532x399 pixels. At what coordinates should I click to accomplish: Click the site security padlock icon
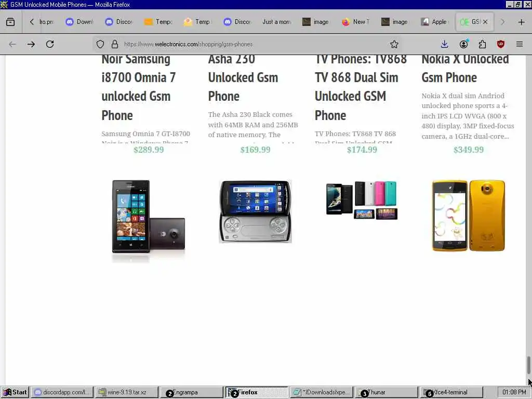(x=115, y=44)
